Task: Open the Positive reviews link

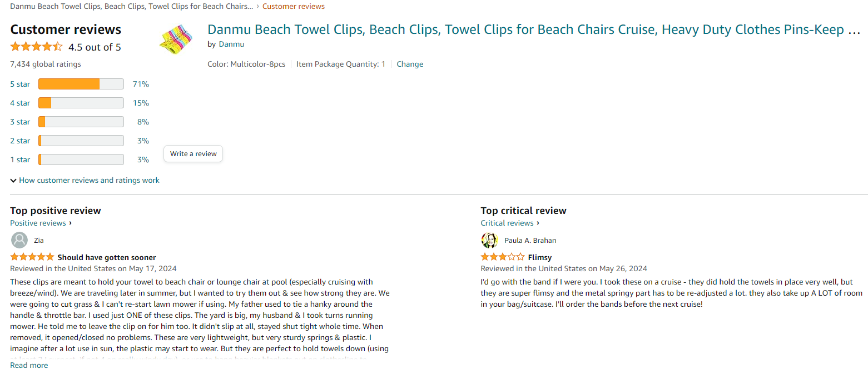Action: point(38,223)
